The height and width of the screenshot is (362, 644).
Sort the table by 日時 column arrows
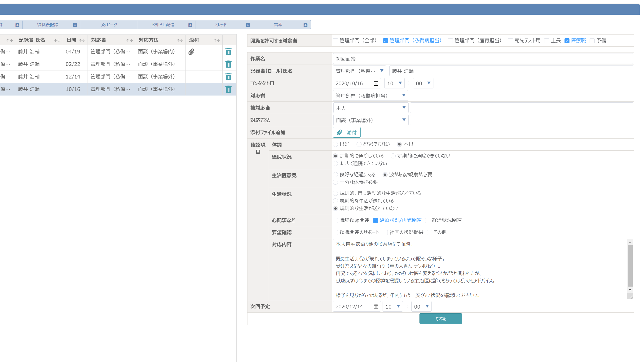coord(82,40)
